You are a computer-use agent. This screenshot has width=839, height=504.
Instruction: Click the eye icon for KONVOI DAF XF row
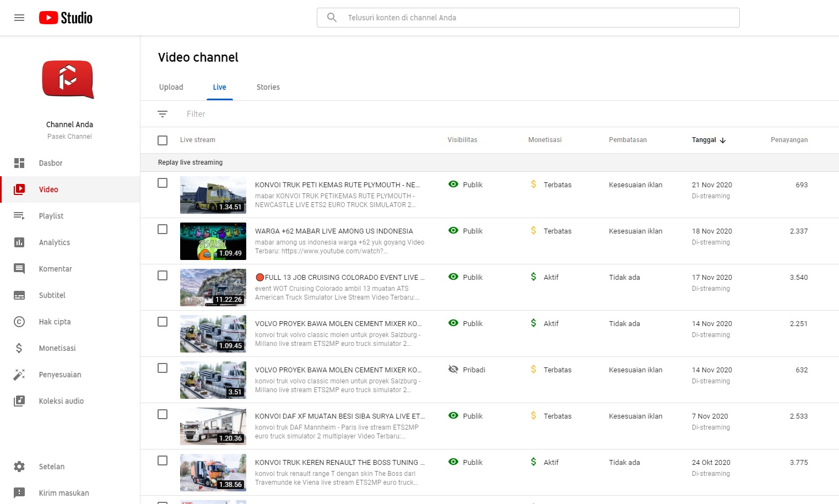pyautogui.click(x=453, y=416)
